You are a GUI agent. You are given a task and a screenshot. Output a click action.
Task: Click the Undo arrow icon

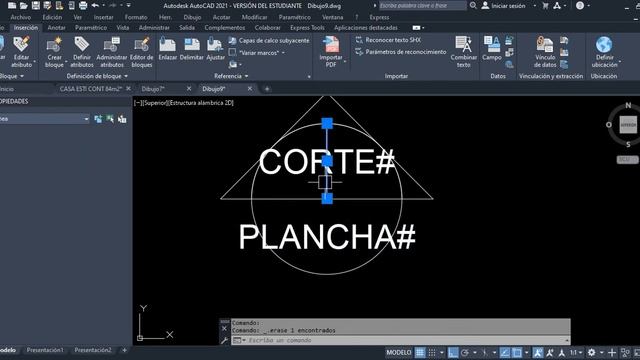[x=95, y=6]
